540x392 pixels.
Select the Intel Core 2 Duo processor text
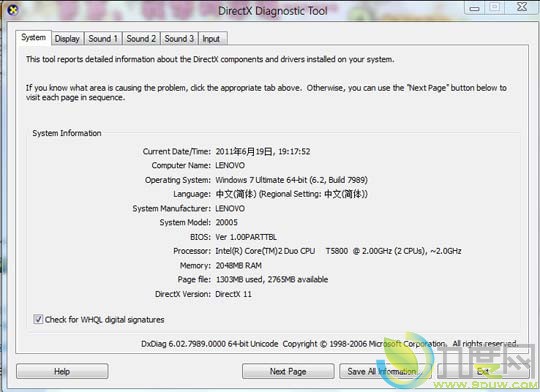[338, 251]
